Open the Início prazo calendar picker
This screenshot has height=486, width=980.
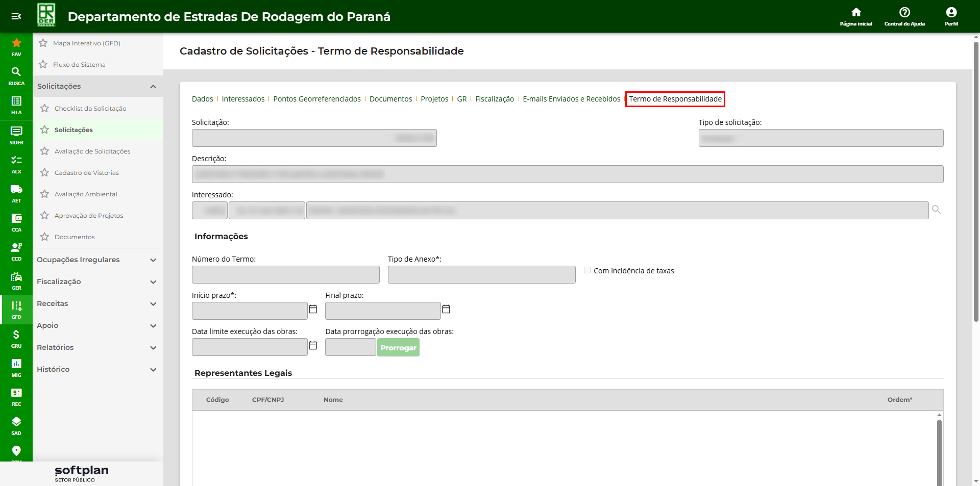[x=313, y=310]
